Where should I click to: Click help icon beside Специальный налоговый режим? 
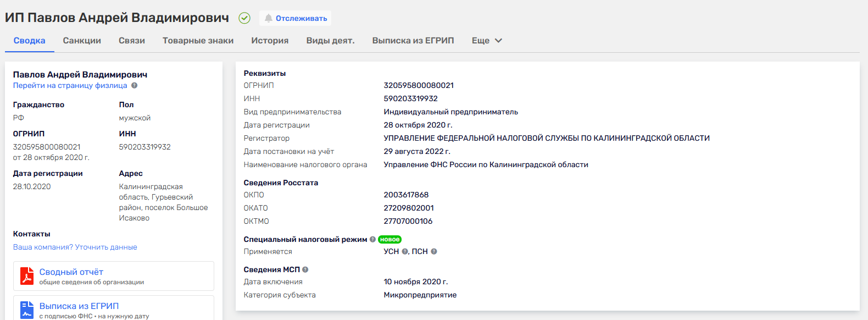coord(372,240)
